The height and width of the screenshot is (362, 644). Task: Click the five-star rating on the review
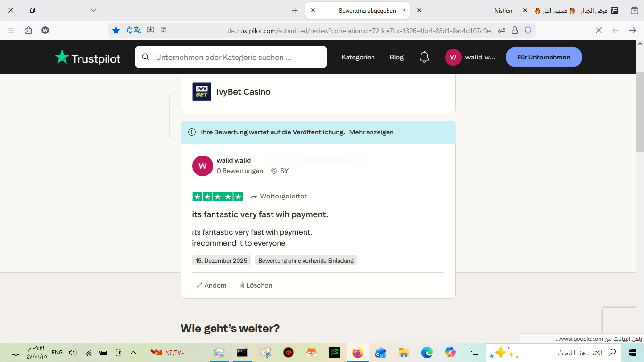218,197
